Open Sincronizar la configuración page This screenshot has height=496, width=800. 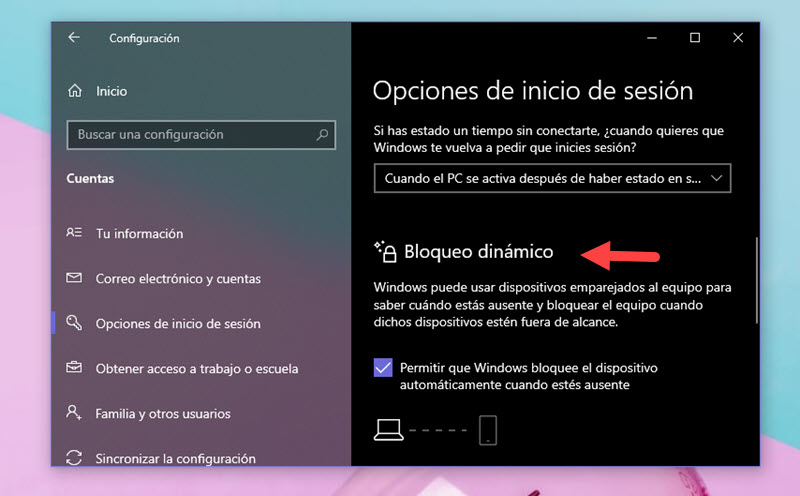(175, 458)
